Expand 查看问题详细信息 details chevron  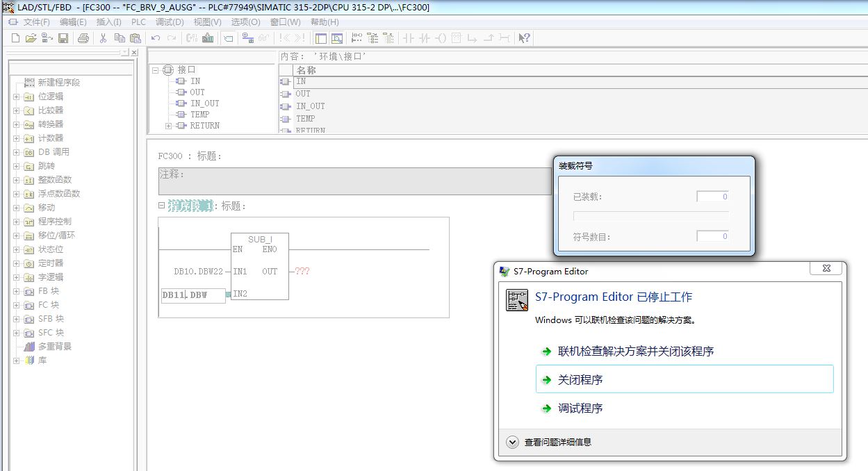click(x=513, y=442)
